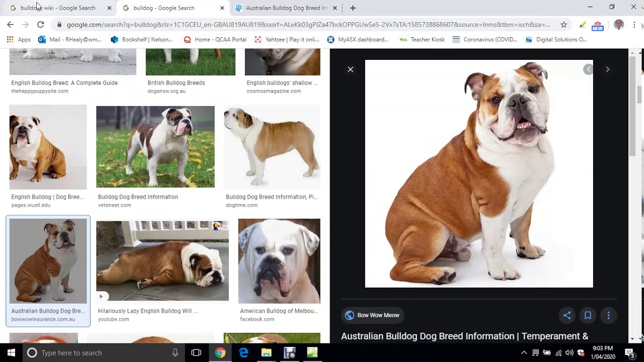The image size is (644, 362).
Task: Open the 'British Bulldog Breeds' result
Action: [176, 83]
